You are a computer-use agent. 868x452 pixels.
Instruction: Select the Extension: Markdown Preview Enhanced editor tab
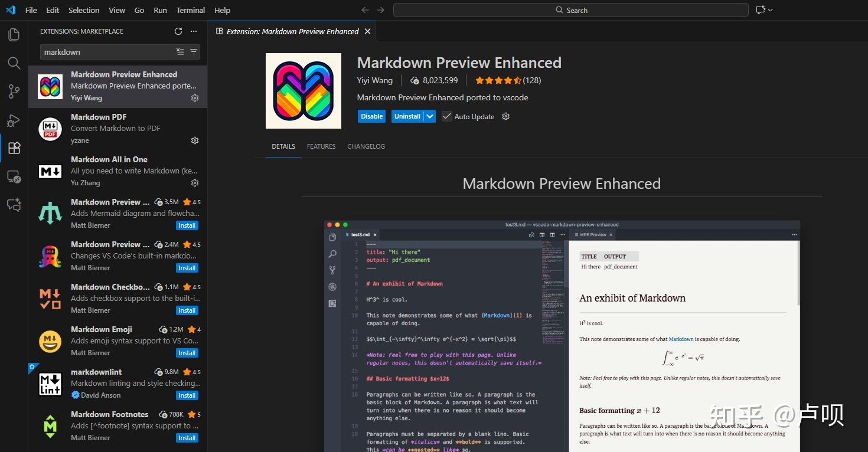tap(292, 31)
